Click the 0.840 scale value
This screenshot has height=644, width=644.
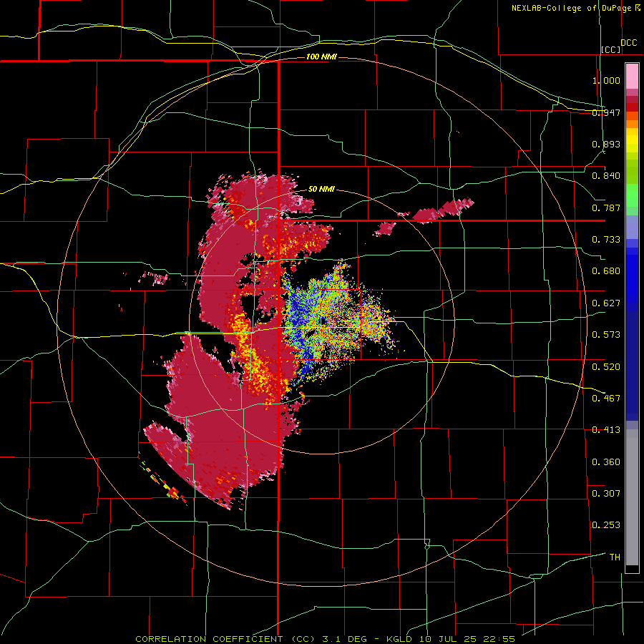click(606, 176)
